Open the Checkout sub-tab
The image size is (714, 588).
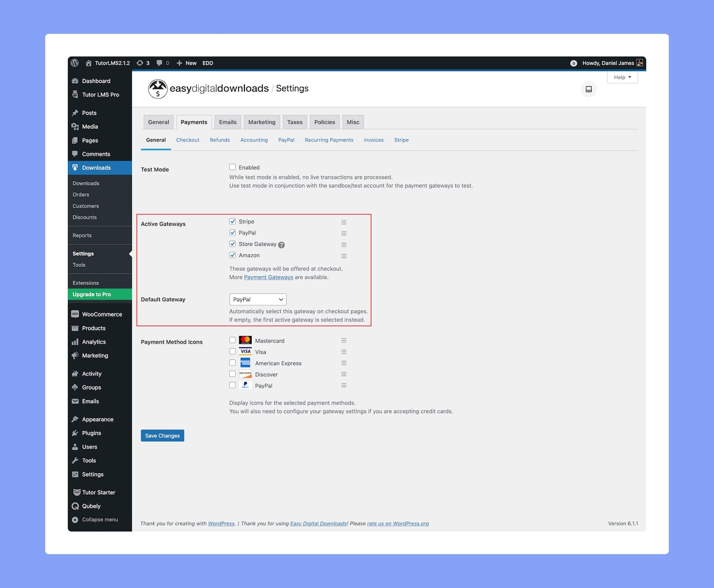(x=188, y=140)
